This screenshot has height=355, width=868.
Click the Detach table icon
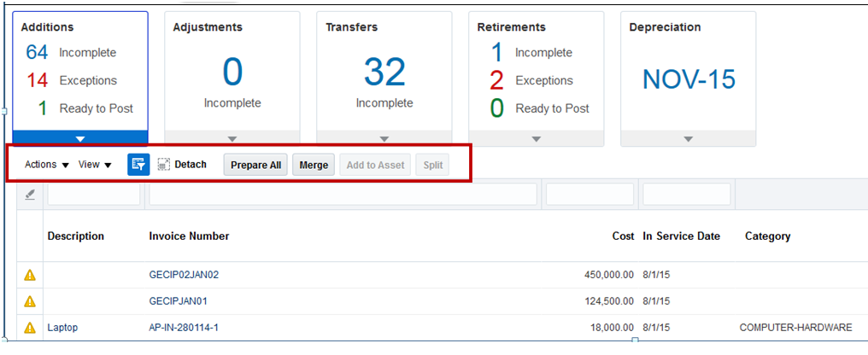(x=165, y=165)
